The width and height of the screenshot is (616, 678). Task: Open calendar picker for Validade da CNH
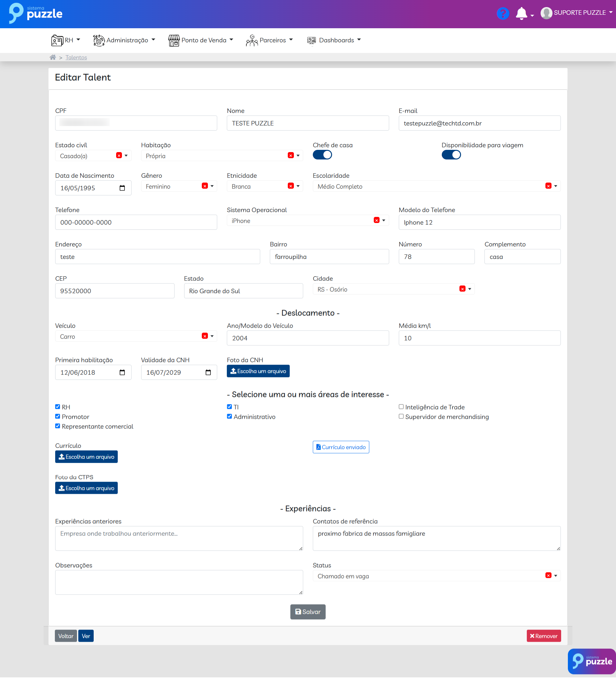pyautogui.click(x=208, y=372)
